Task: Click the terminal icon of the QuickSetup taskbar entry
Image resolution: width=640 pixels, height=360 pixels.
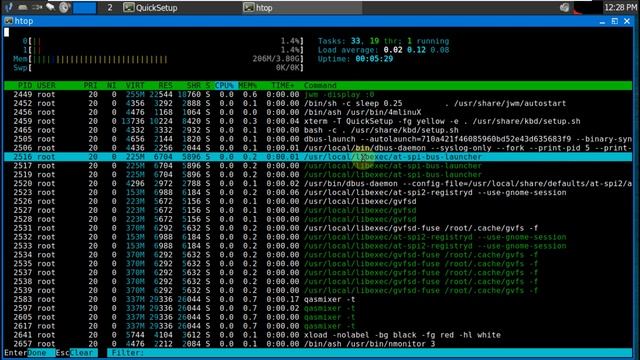Action: click(x=129, y=7)
